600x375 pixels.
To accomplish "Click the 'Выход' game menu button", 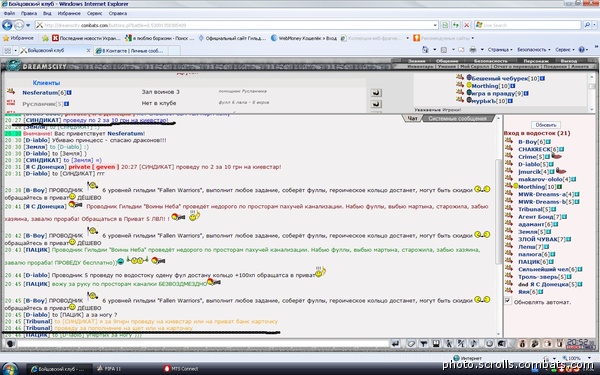I will 569,61.
